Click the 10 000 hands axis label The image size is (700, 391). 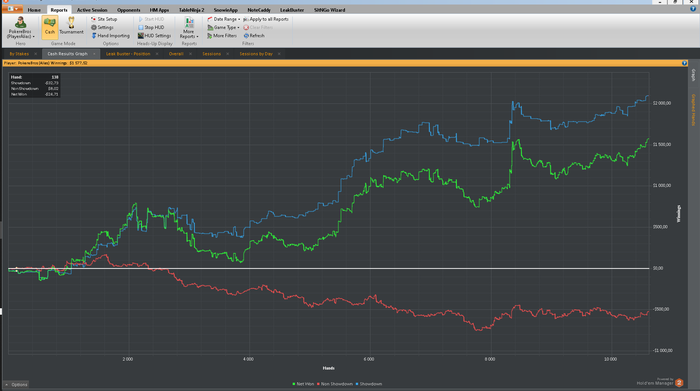click(x=610, y=359)
